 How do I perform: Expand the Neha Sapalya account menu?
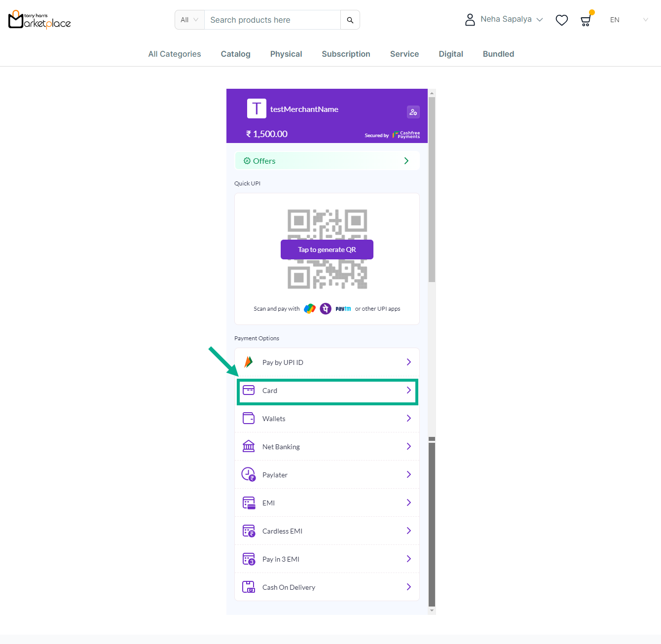point(504,19)
